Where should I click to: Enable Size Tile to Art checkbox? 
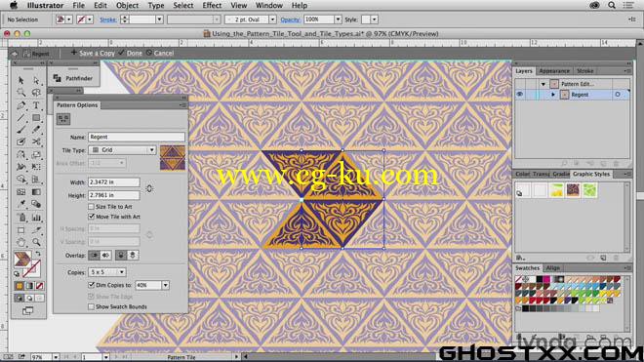click(91, 207)
